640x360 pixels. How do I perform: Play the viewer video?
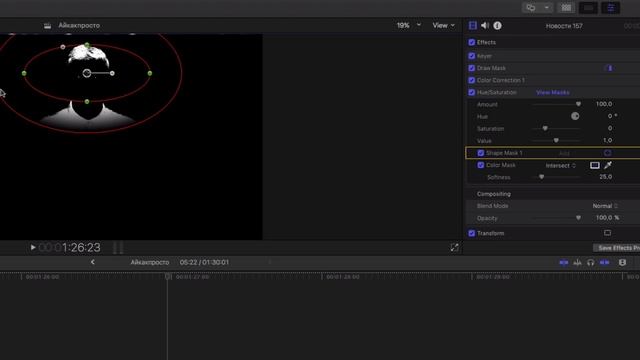click(33, 247)
